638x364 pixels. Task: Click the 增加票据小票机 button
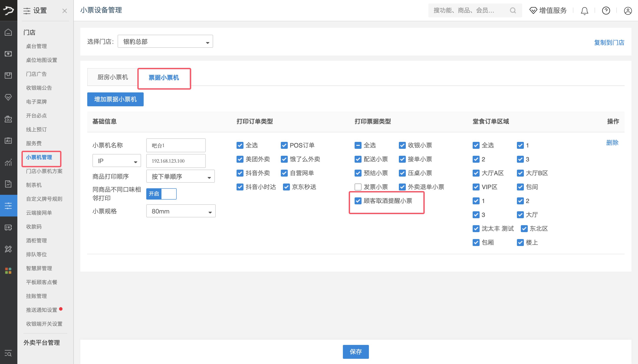coord(115,99)
